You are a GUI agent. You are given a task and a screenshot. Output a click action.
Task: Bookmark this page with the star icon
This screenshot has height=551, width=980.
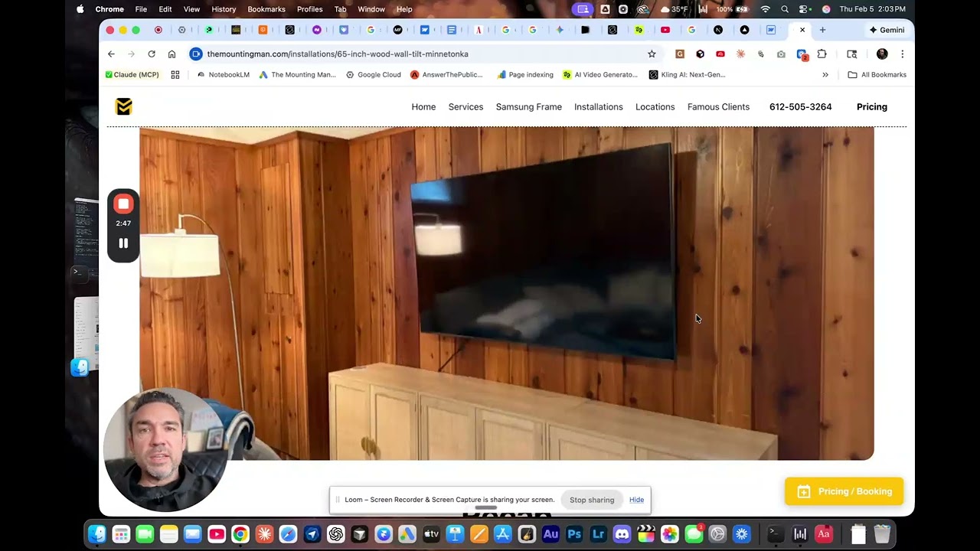(652, 54)
